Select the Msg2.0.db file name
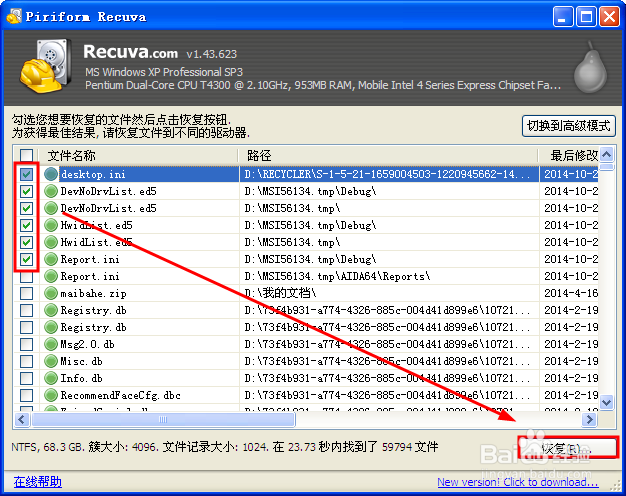The image size is (626, 496). (87, 344)
